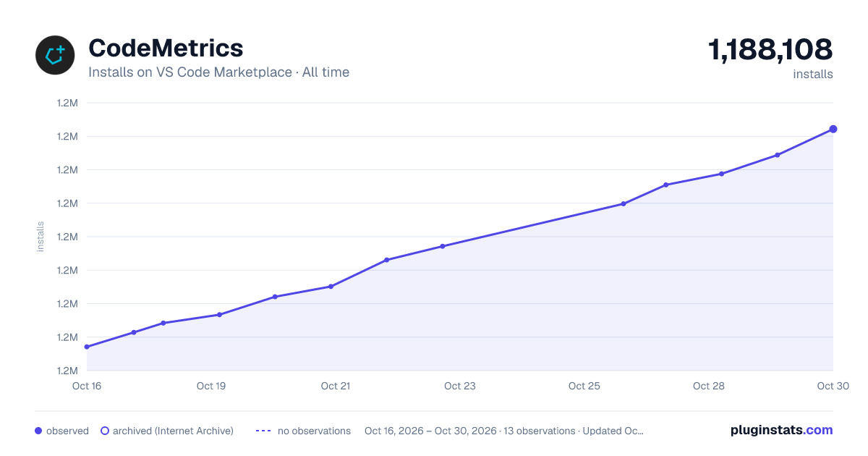Click the large final data point at Oct 30

[x=833, y=129]
